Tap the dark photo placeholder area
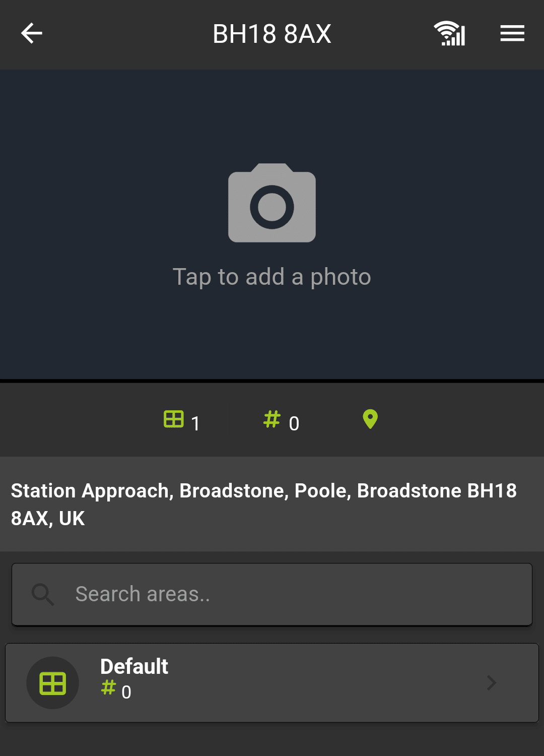The height and width of the screenshot is (756, 544). pos(272,224)
